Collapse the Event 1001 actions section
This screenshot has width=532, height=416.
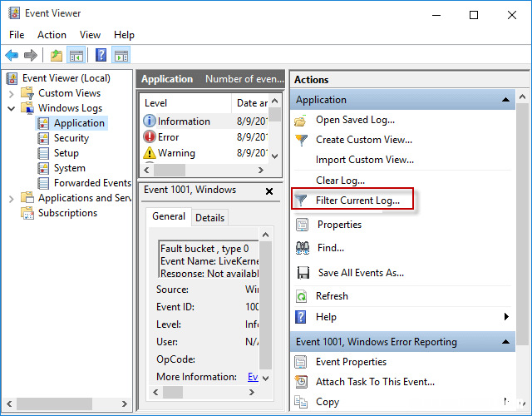(x=505, y=342)
